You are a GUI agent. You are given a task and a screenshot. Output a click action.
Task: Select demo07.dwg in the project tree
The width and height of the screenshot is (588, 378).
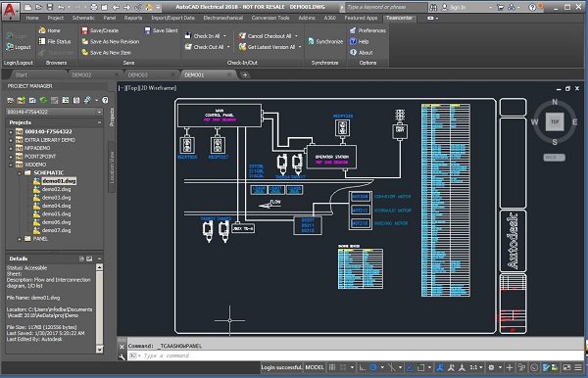click(56, 230)
